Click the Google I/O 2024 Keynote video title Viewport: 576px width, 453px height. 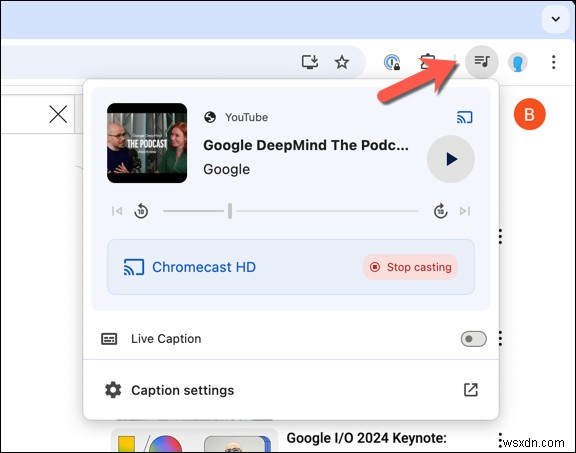click(366, 438)
